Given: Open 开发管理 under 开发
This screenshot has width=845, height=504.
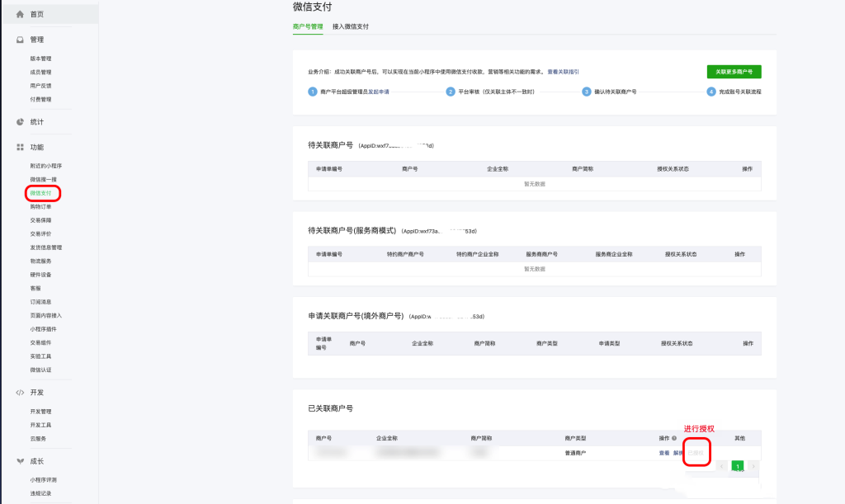Looking at the screenshot, I should point(40,412).
